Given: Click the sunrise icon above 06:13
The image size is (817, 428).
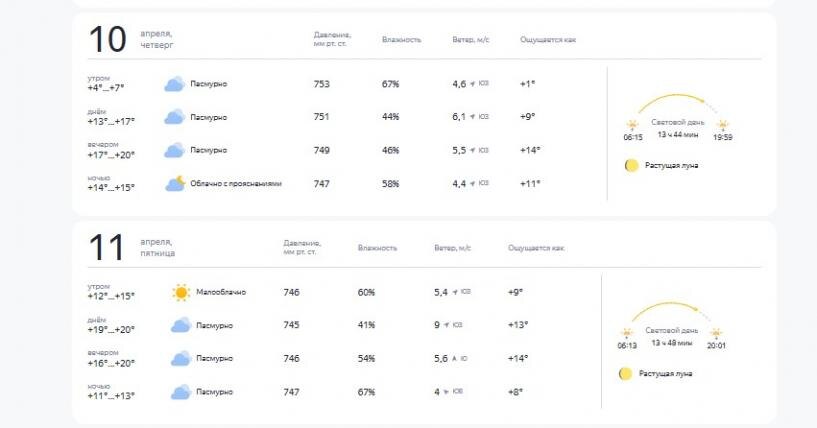Looking at the screenshot, I should [x=626, y=333].
